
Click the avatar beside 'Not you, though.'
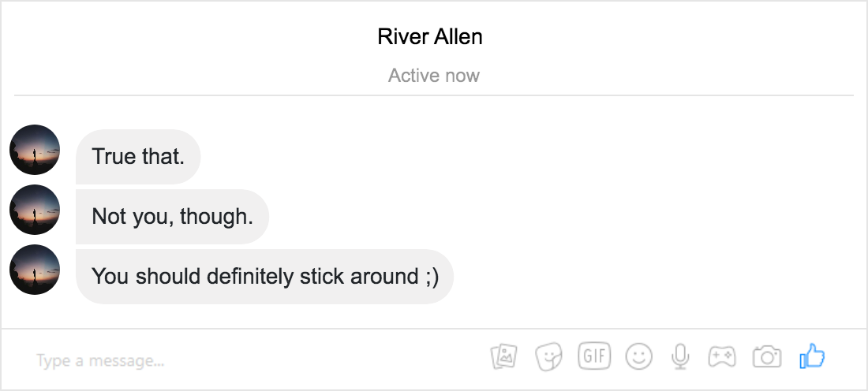click(35, 210)
